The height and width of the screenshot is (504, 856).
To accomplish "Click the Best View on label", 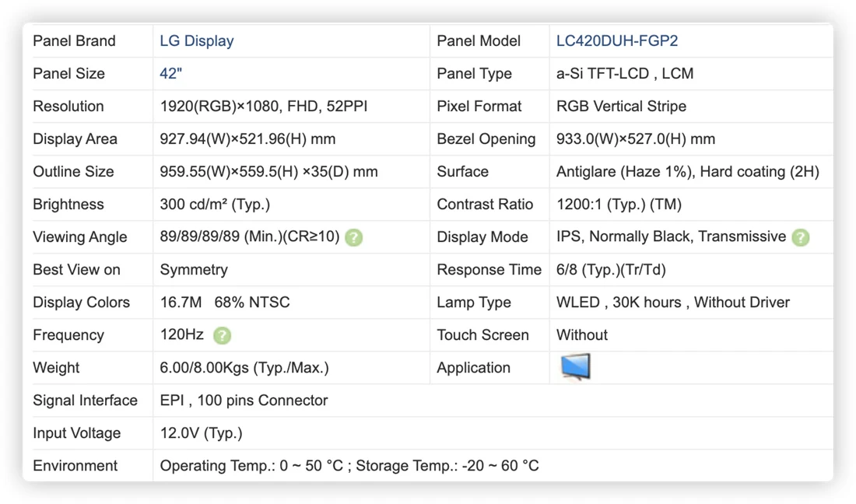I will (76, 270).
